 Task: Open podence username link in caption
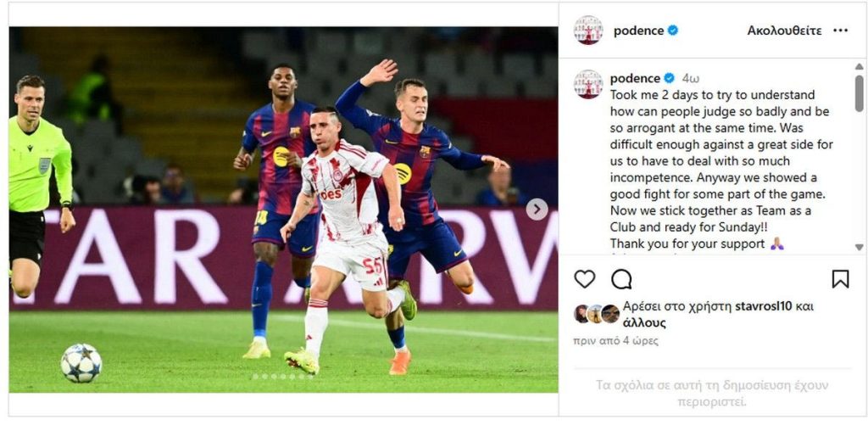tap(634, 78)
